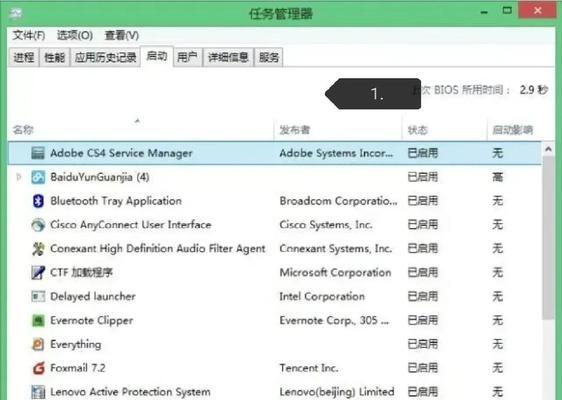Sort by the 名称 column header
562x400 pixels.
pyautogui.click(x=23, y=130)
